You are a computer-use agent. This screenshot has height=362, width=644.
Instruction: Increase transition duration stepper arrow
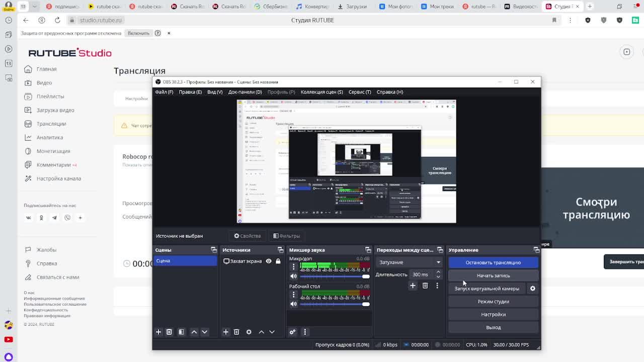click(x=438, y=273)
